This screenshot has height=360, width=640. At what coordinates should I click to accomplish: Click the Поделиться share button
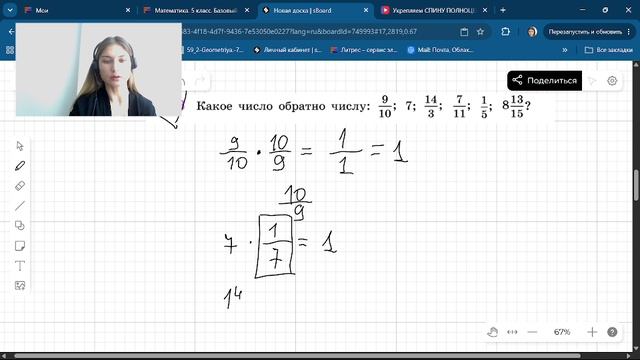(x=544, y=80)
